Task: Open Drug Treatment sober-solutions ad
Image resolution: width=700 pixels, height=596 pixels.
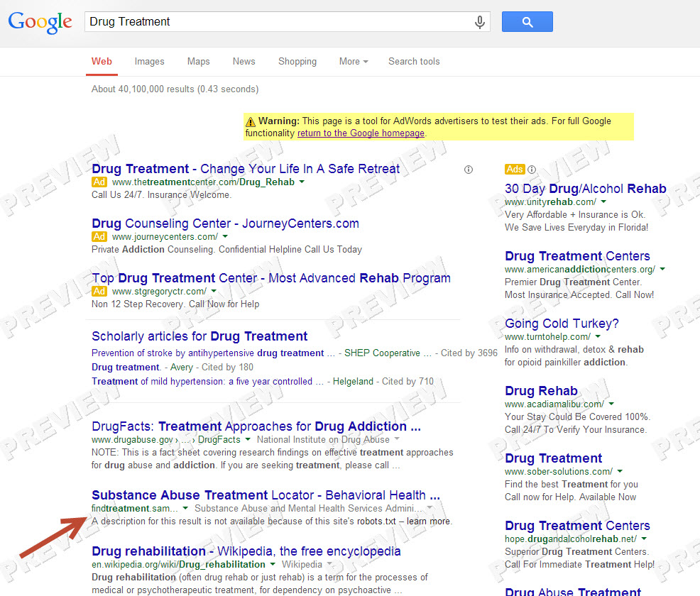Action: click(553, 458)
